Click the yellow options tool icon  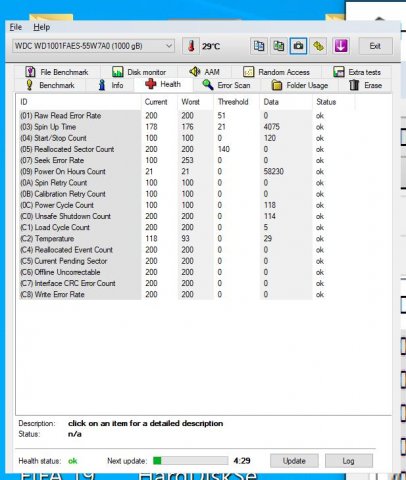(x=318, y=46)
